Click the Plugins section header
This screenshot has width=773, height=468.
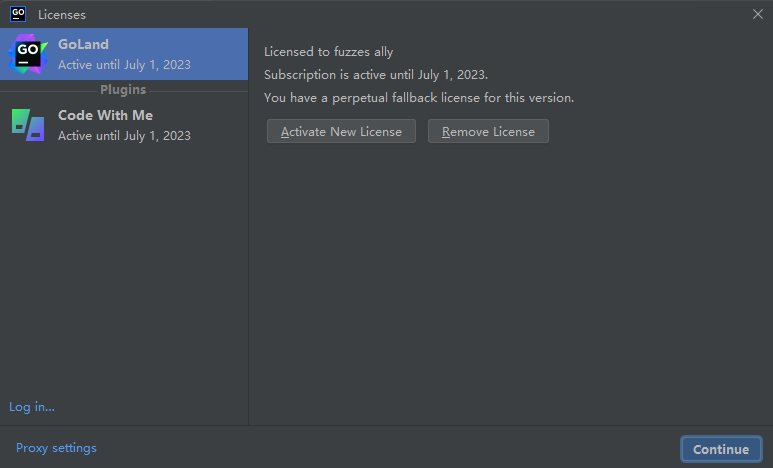click(x=123, y=90)
